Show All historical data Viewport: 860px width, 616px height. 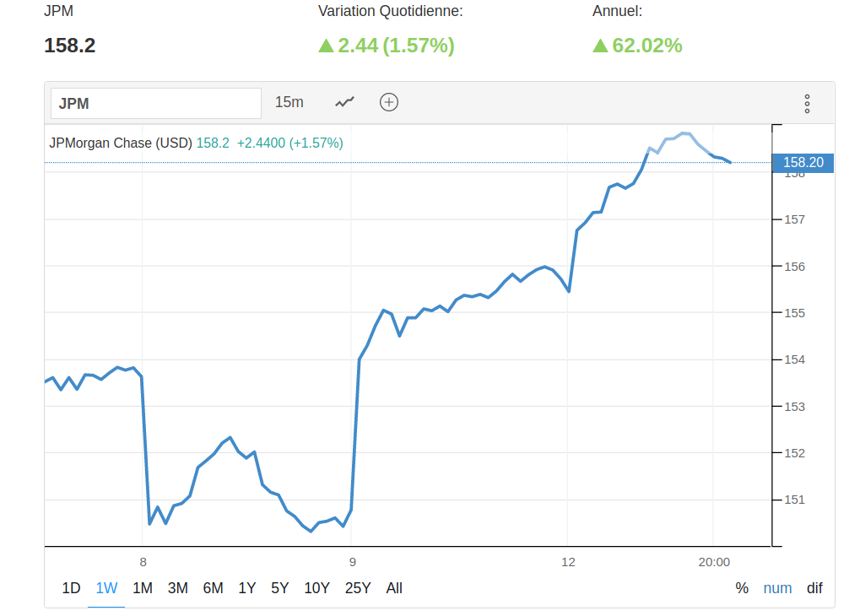pyautogui.click(x=394, y=588)
